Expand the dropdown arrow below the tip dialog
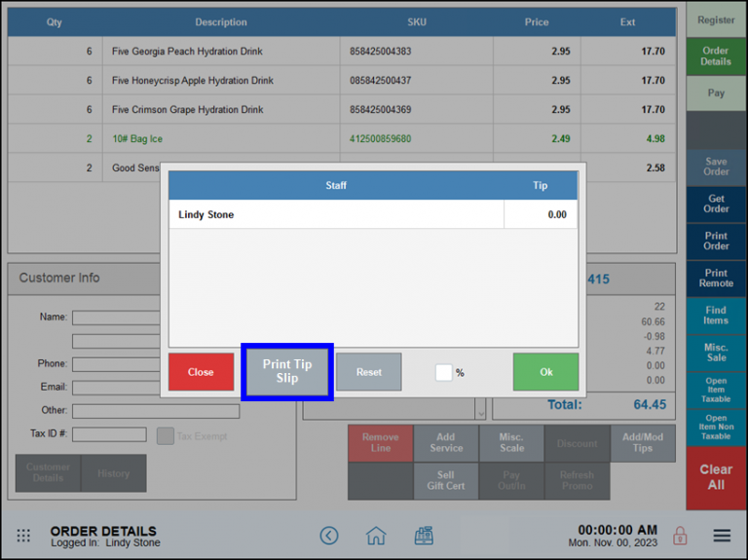748x560 pixels. point(480,413)
